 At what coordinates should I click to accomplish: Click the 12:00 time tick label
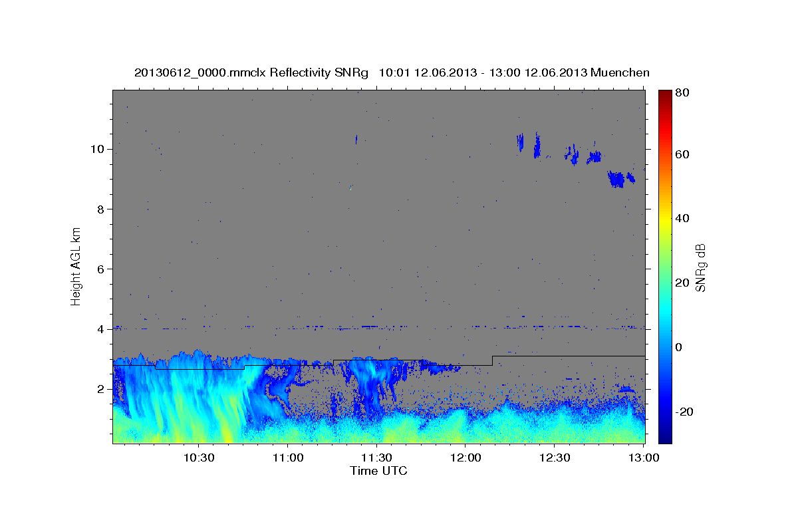coord(465,458)
